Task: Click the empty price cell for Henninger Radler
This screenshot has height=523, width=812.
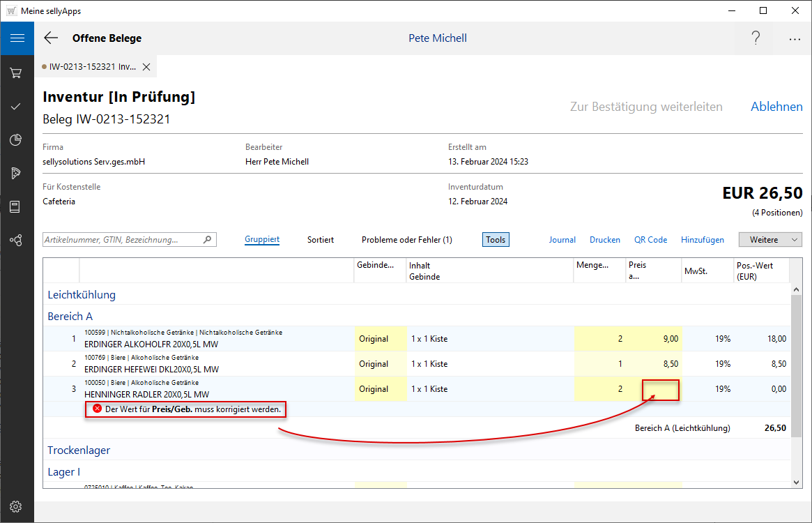Action: click(661, 389)
